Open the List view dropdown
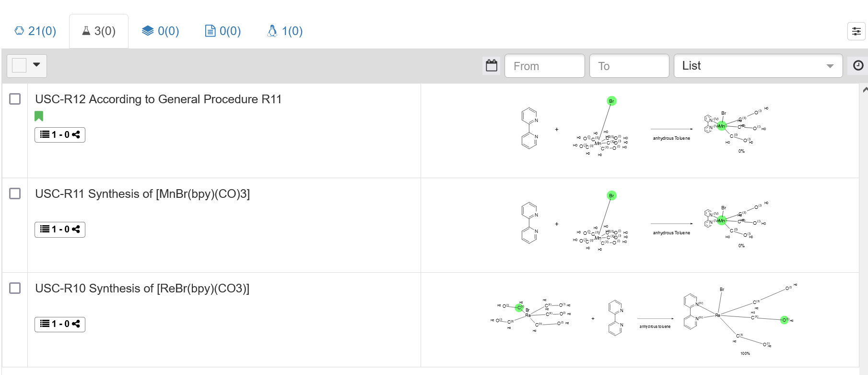Image resolution: width=868 pixels, height=375 pixels. pos(758,66)
